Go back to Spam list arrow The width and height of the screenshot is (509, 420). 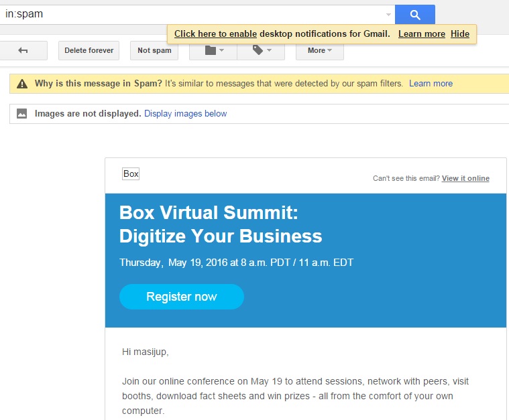coord(23,50)
